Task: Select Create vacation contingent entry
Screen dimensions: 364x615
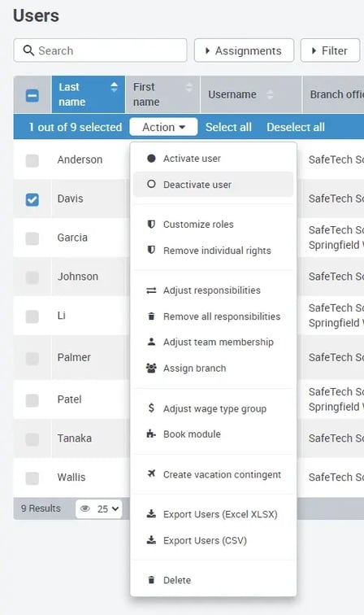Action: pyautogui.click(x=213, y=474)
